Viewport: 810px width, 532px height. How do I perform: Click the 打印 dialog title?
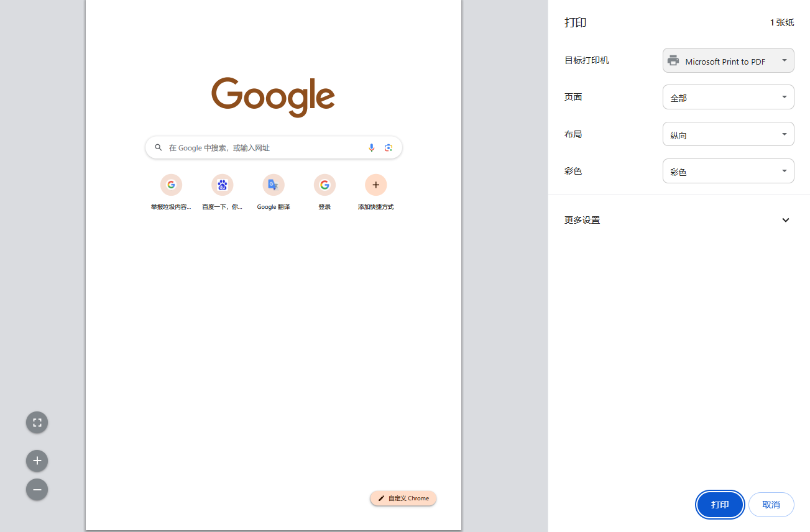click(576, 22)
